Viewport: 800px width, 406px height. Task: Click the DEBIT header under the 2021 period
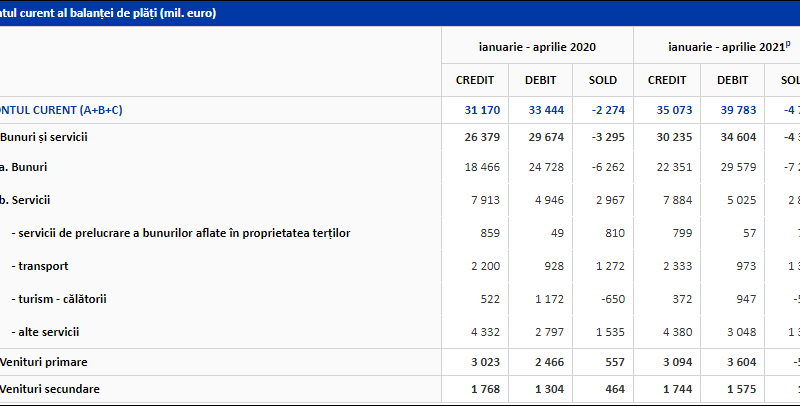[732, 80]
